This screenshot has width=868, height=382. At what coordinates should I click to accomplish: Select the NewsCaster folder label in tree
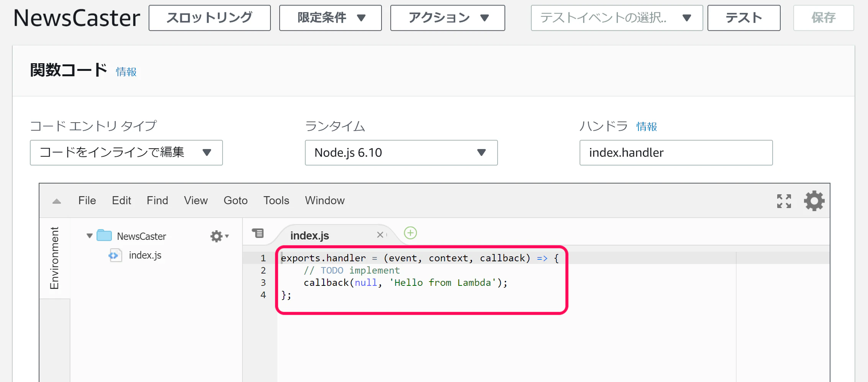141,236
